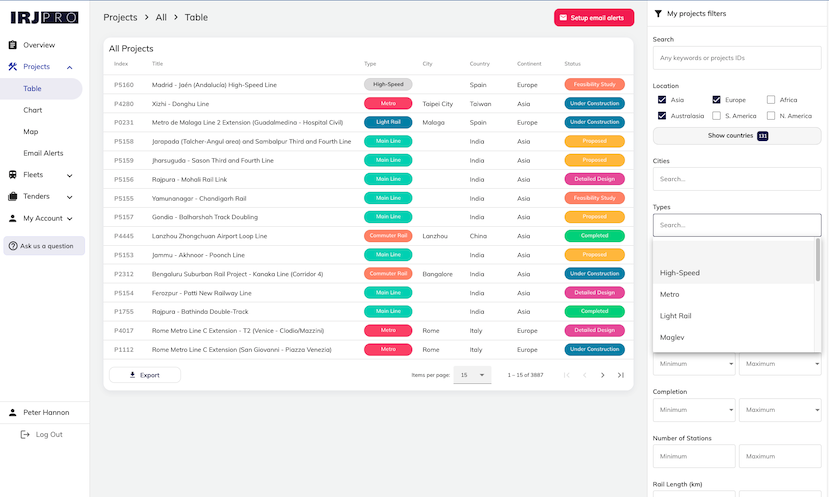Uncheck the Asia location checkbox

pos(662,100)
